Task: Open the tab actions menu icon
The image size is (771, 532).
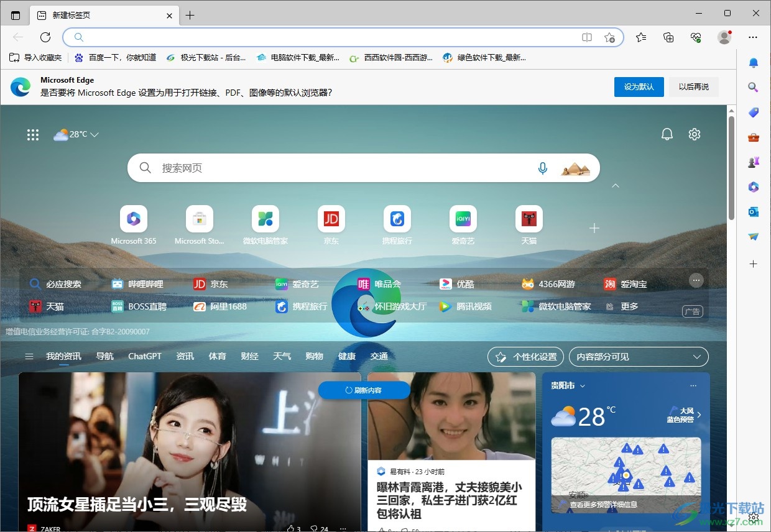Action: point(16,16)
